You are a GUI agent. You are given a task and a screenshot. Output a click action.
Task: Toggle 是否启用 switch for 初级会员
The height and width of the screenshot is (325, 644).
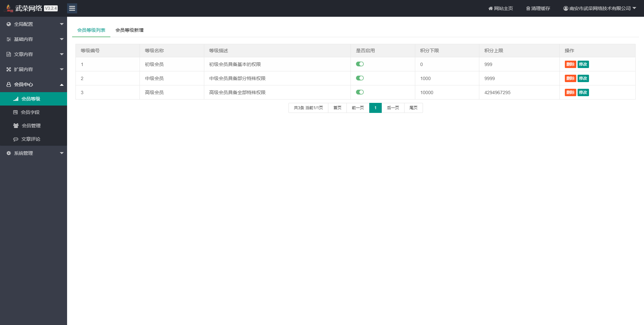tap(360, 64)
